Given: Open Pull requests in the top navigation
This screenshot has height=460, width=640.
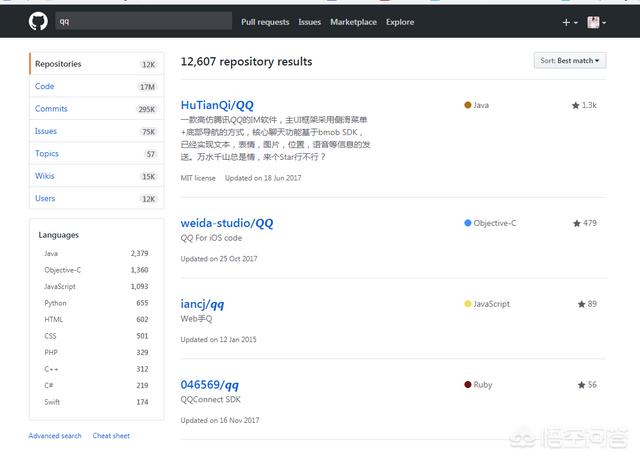Looking at the screenshot, I should 265,22.
